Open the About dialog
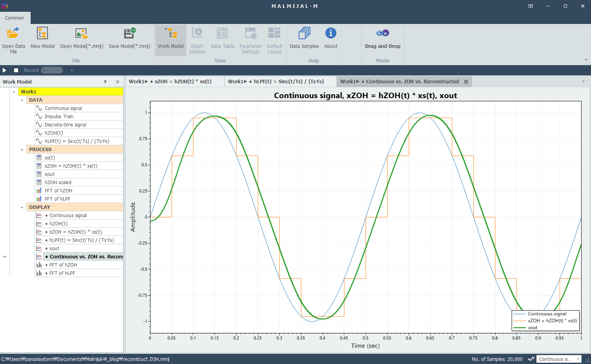 click(x=330, y=38)
